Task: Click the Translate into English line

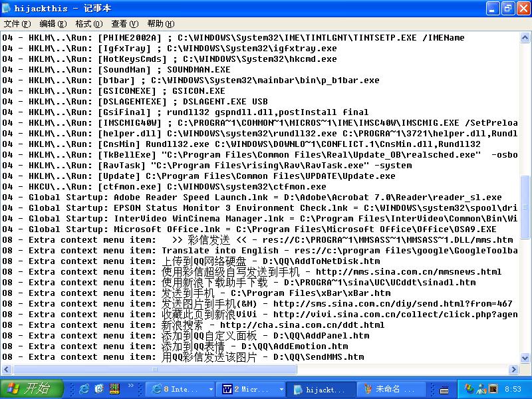Action: [260, 251]
